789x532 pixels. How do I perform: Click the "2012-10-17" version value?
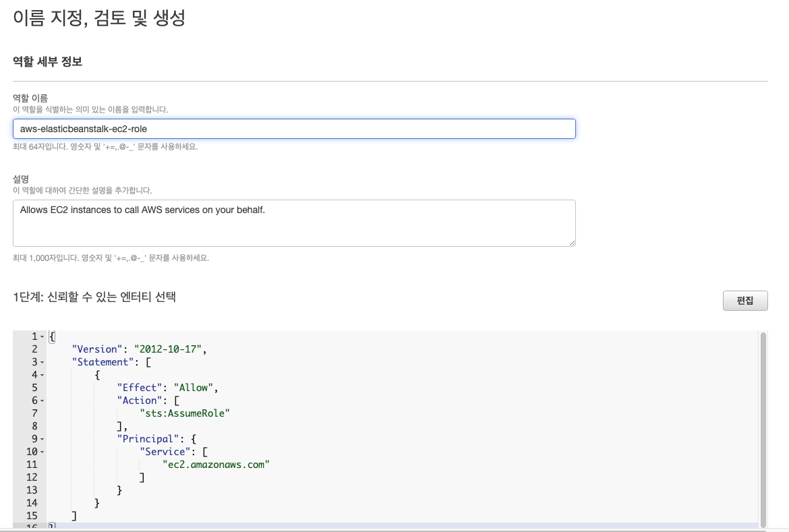(167, 349)
